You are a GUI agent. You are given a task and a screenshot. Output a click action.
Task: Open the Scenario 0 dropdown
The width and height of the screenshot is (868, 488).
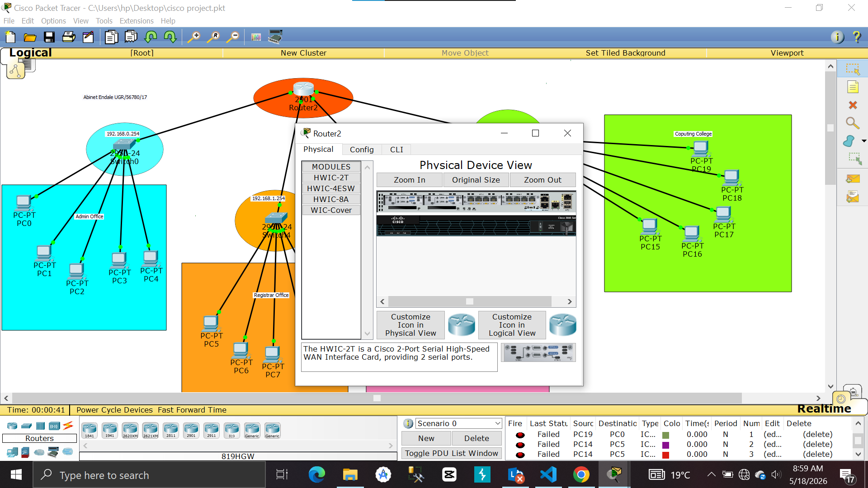pyautogui.click(x=458, y=423)
